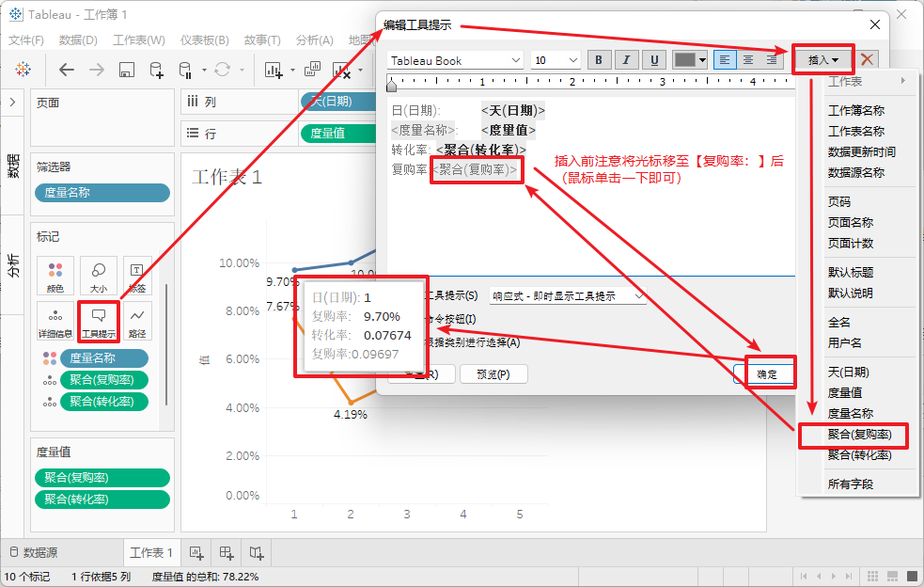Click the new dashboard tab icon
Viewport: 924px width, 587px height.
pos(227,553)
